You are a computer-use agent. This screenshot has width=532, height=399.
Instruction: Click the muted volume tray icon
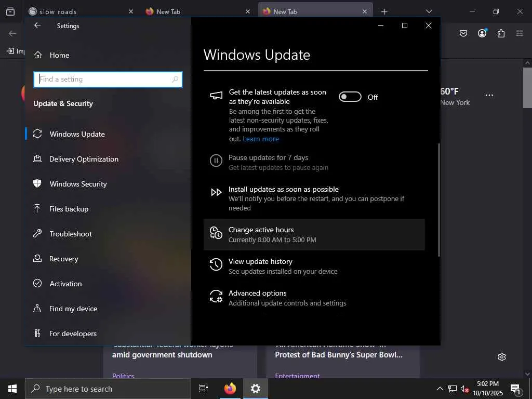(x=464, y=389)
